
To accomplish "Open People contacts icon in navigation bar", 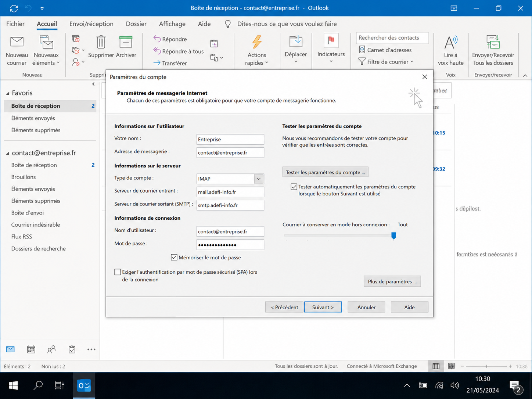I will click(x=51, y=349).
